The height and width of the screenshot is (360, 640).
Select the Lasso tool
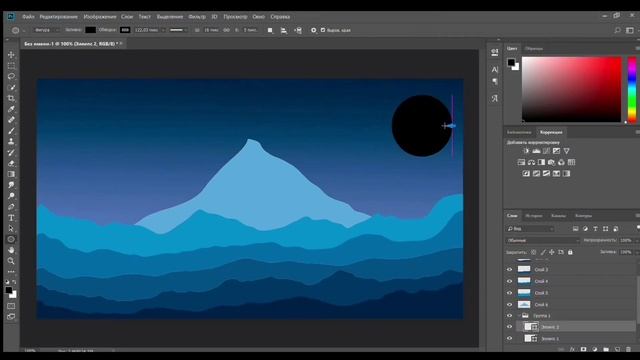pos(11,76)
